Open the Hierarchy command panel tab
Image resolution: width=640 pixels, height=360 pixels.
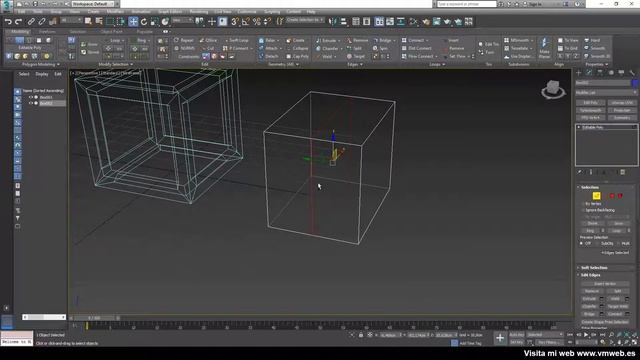600,72
